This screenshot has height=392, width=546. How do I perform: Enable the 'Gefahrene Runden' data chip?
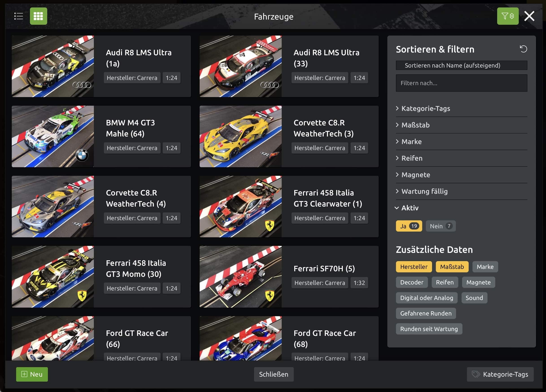click(426, 313)
